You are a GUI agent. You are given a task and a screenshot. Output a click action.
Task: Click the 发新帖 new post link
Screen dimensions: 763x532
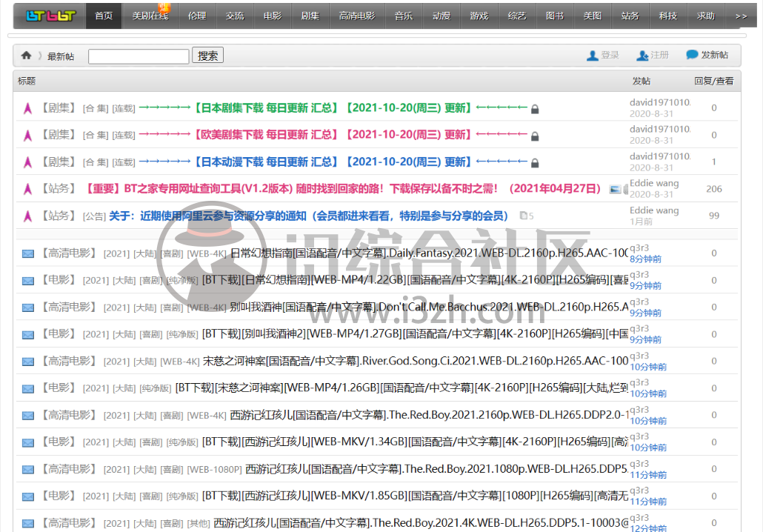[x=715, y=55]
